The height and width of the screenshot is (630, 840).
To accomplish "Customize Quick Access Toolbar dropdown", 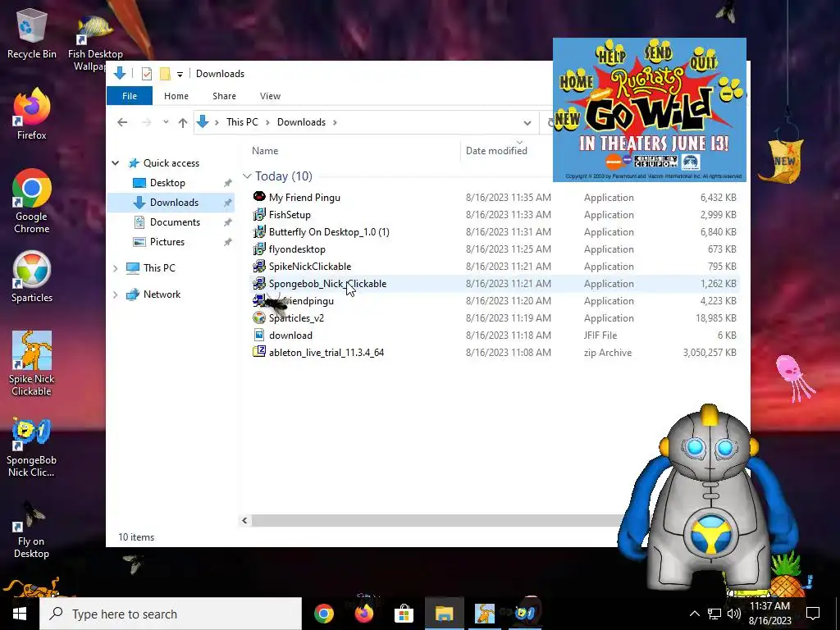I will (x=180, y=74).
